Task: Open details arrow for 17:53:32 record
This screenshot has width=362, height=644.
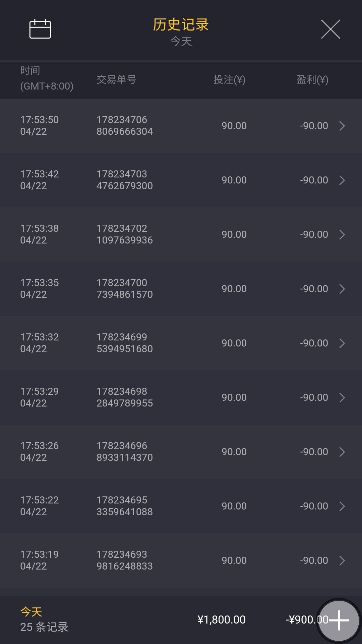Action: coord(342,343)
